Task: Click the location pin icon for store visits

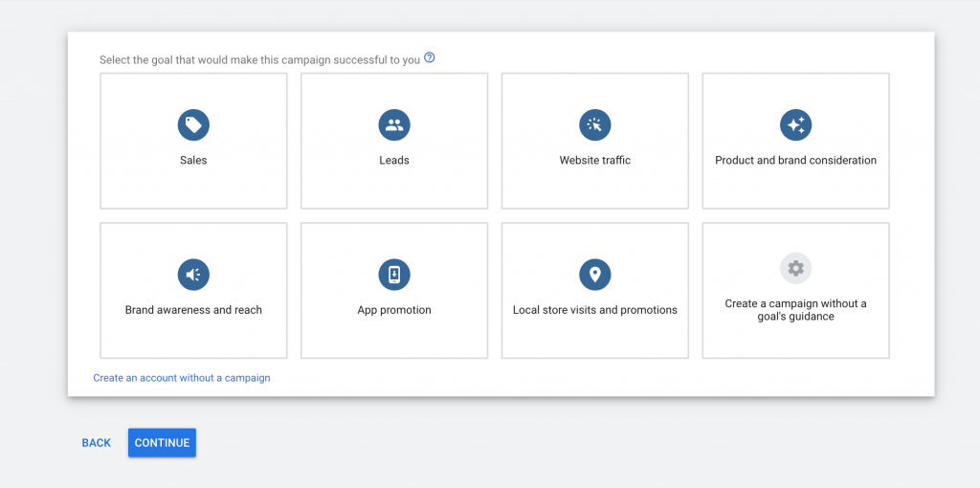Action: point(595,275)
